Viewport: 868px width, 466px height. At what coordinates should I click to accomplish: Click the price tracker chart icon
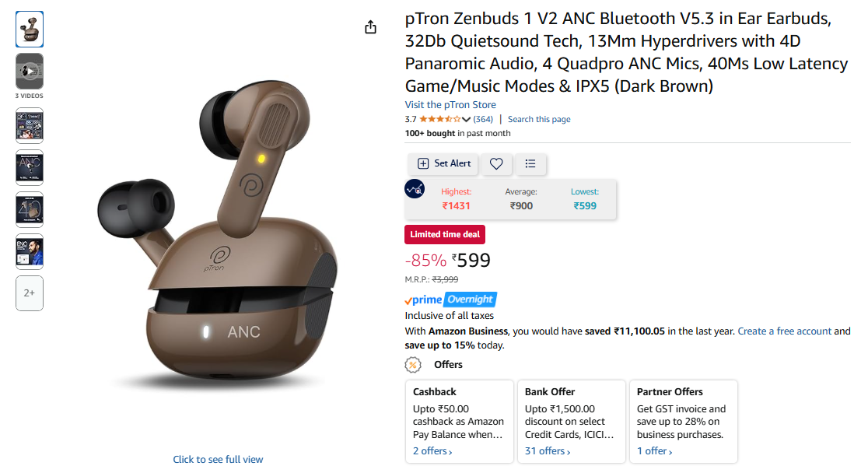(x=415, y=189)
